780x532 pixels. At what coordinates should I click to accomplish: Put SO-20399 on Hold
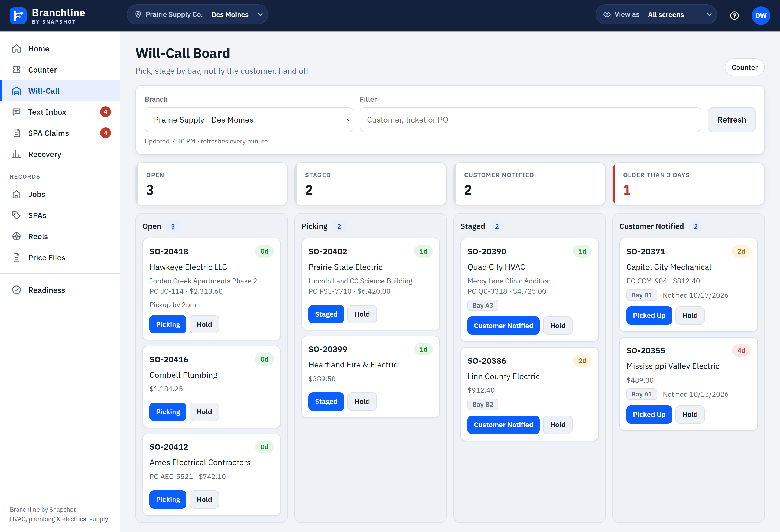[362, 402]
